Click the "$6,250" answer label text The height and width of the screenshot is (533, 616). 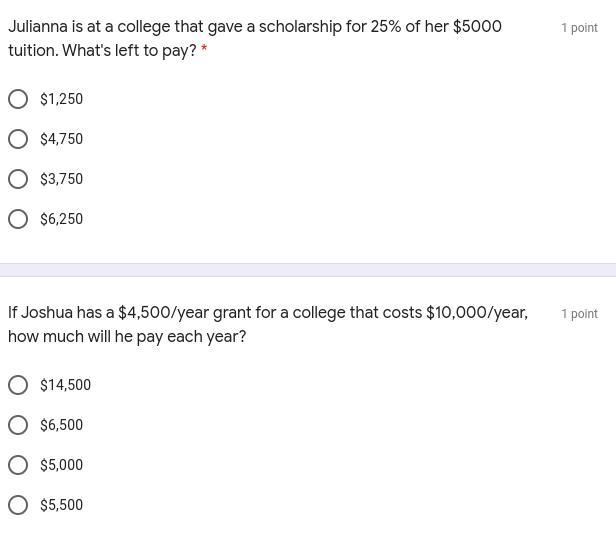coord(62,219)
